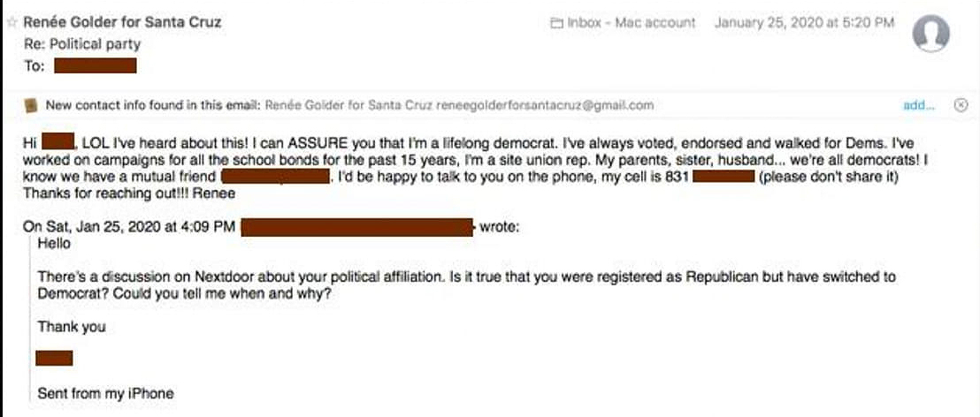Dismiss the new contact info banner
Image resolution: width=980 pixels, height=417 pixels.
961,105
